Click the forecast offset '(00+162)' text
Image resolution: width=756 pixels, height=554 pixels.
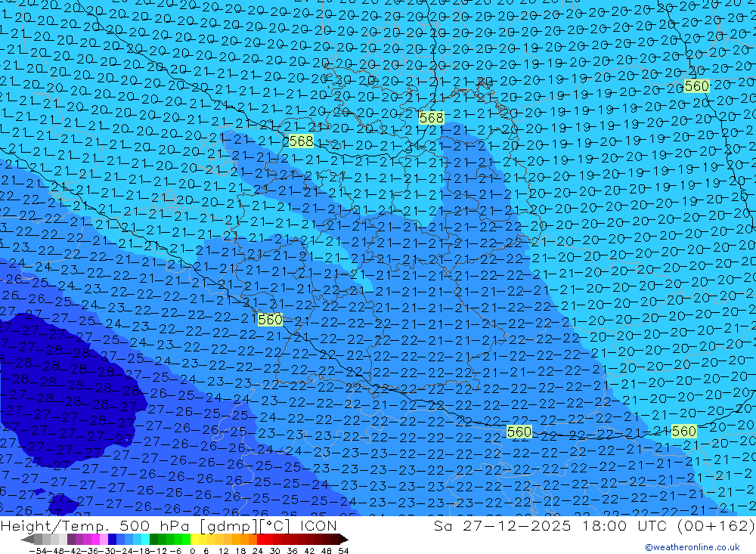(x=716, y=525)
